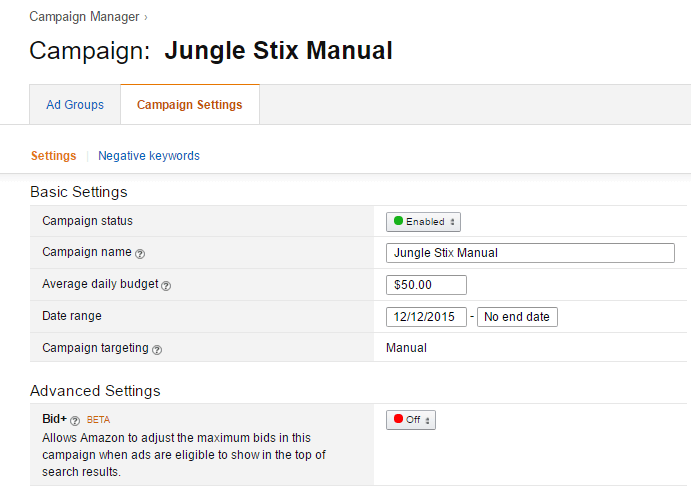Click the orange BETA label next to Bid+
The image size is (691, 490).
click(x=99, y=421)
